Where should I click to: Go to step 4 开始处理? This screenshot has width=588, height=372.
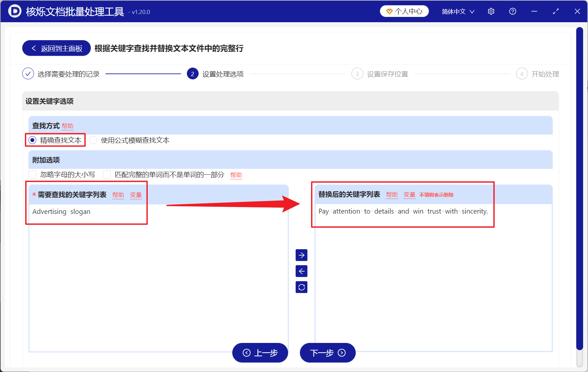tap(522, 73)
